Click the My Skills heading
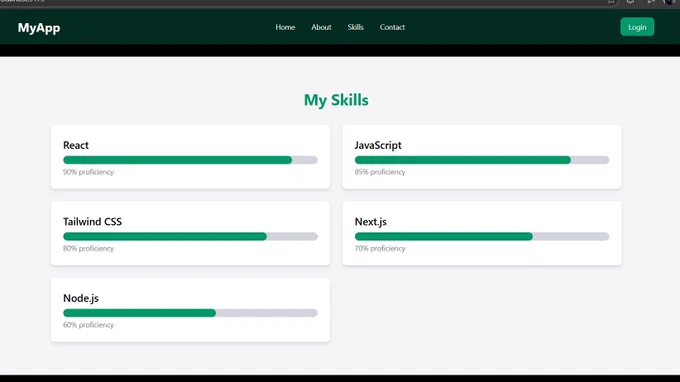680x382 pixels. click(336, 100)
